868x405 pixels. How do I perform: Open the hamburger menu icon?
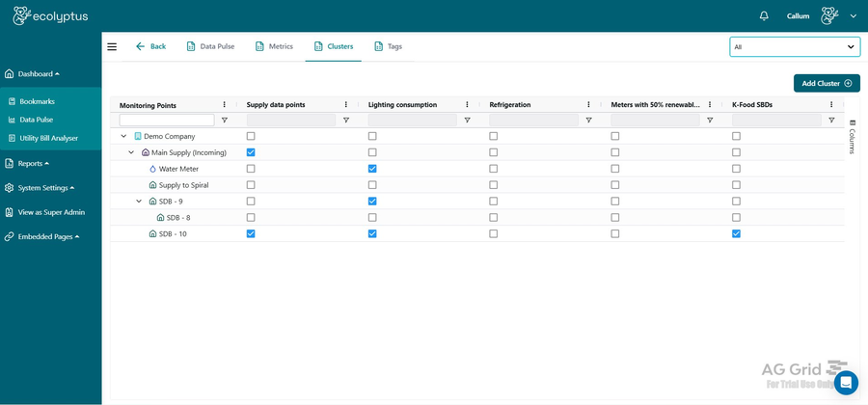click(112, 46)
